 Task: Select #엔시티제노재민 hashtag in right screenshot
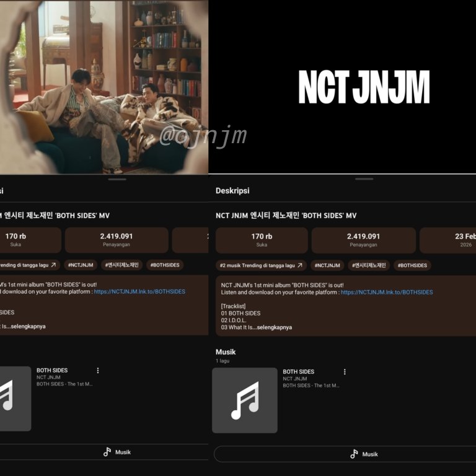[369, 265]
